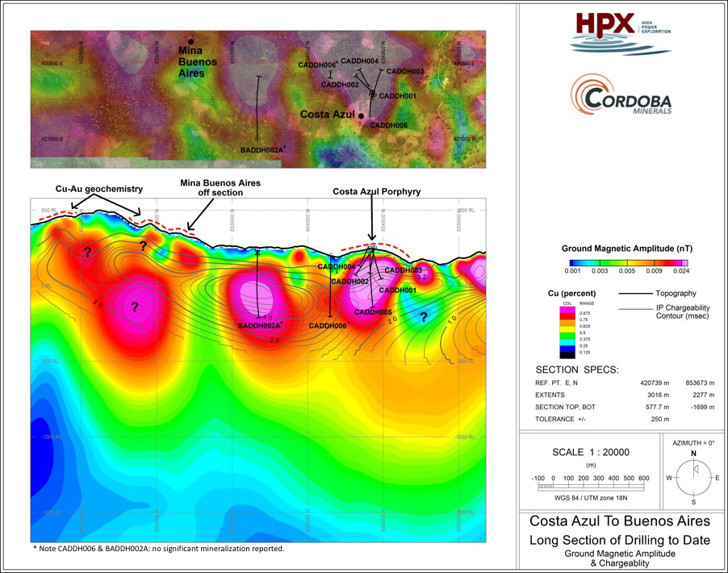728x573 pixels.
Task: Click the north arrow compass symbol
Action: coord(692,478)
